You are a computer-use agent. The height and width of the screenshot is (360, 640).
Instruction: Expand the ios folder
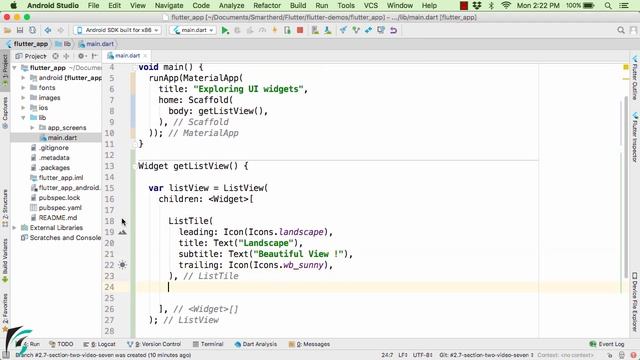pos(23,108)
